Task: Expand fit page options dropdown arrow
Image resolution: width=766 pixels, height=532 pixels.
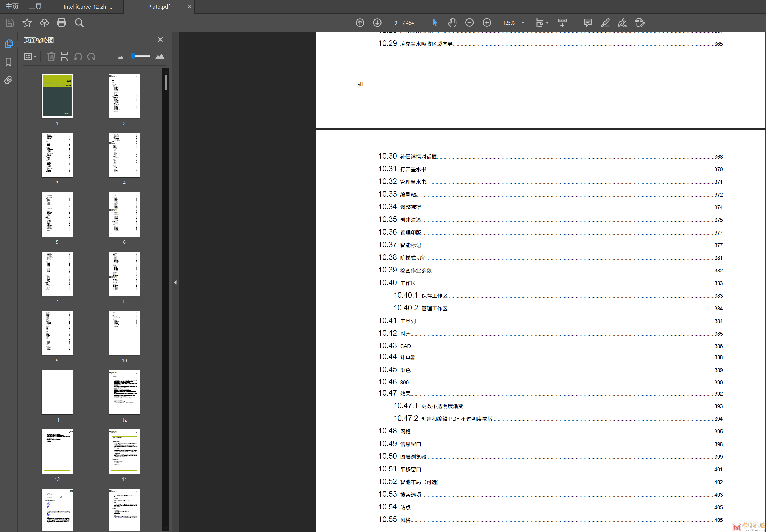Action: (547, 23)
